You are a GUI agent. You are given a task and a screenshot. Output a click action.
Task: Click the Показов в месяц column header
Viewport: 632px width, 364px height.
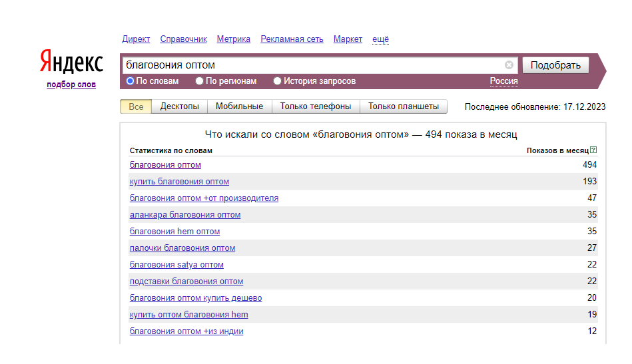point(558,150)
